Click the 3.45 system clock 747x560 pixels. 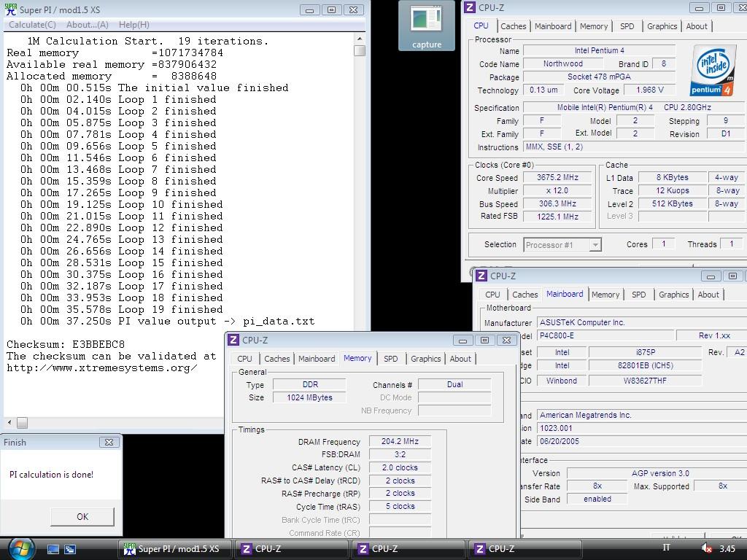pyautogui.click(x=727, y=549)
